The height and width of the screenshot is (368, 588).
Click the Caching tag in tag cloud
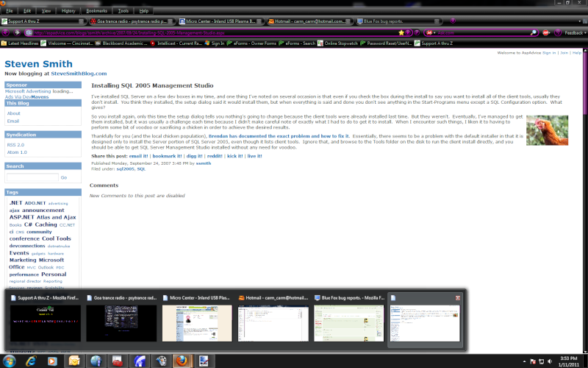46,224
